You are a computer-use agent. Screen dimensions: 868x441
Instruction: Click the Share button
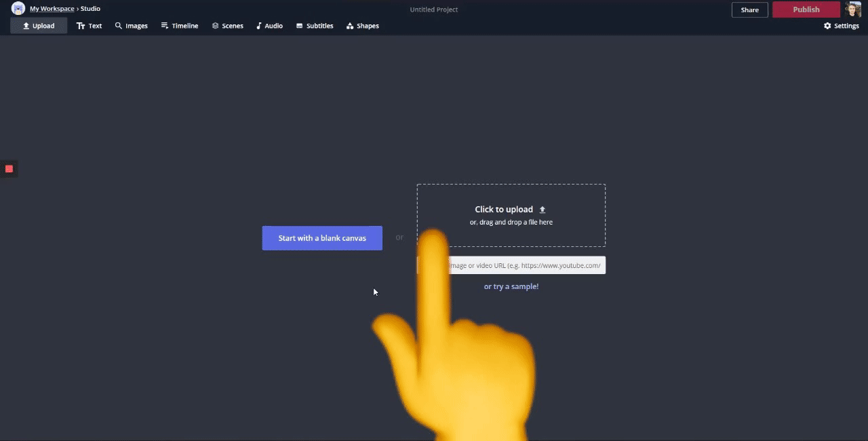coord(750,9)
